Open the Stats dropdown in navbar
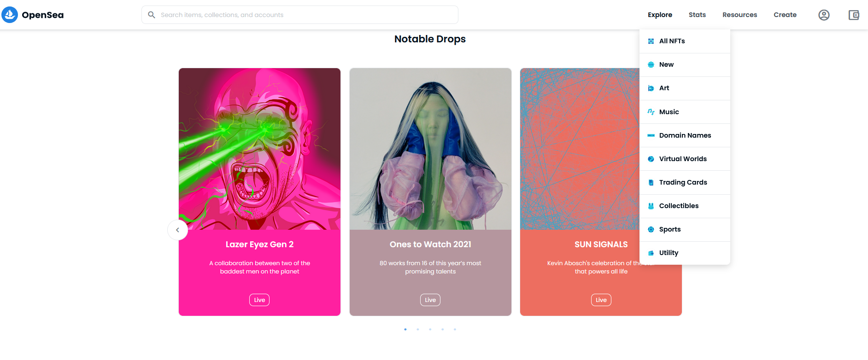This screenshot has width=868, height=360. (x=697, y=15)
